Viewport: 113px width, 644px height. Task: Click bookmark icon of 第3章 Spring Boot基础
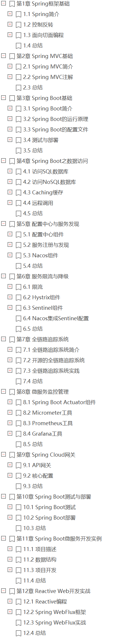click(x=12, y=98)
